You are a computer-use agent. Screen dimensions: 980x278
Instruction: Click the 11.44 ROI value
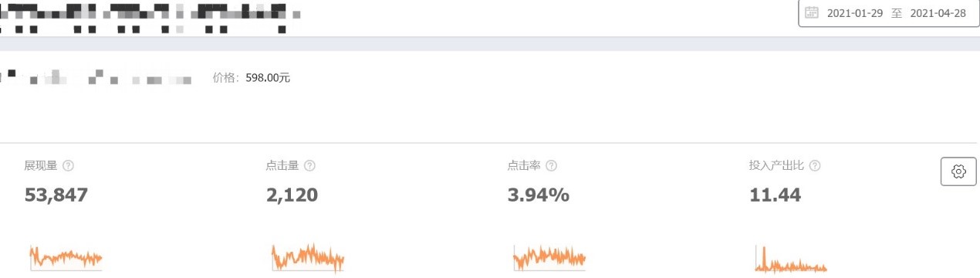775,195
